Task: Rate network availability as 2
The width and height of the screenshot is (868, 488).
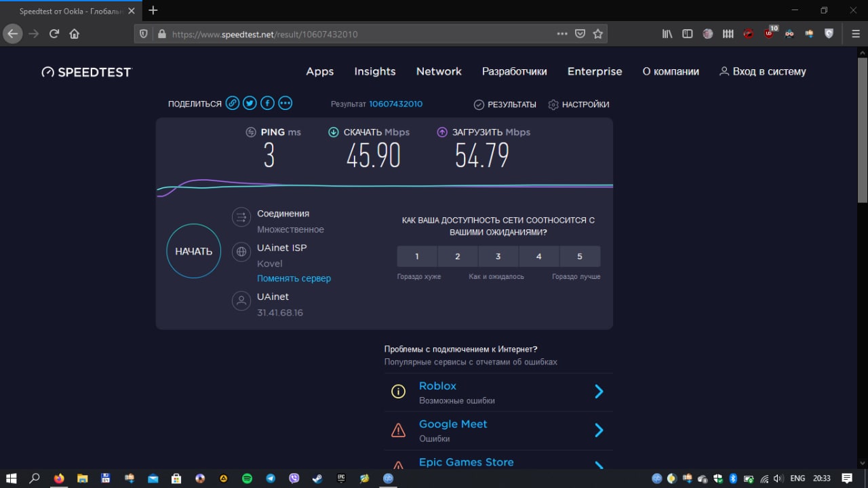Action: pyautogui.click(x=458, y=257)
